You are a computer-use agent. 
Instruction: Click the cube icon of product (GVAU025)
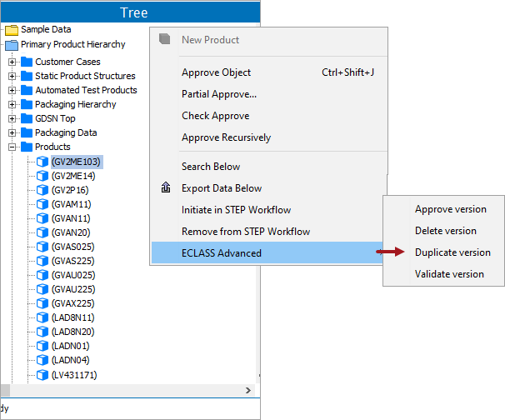tap(42, 275)
